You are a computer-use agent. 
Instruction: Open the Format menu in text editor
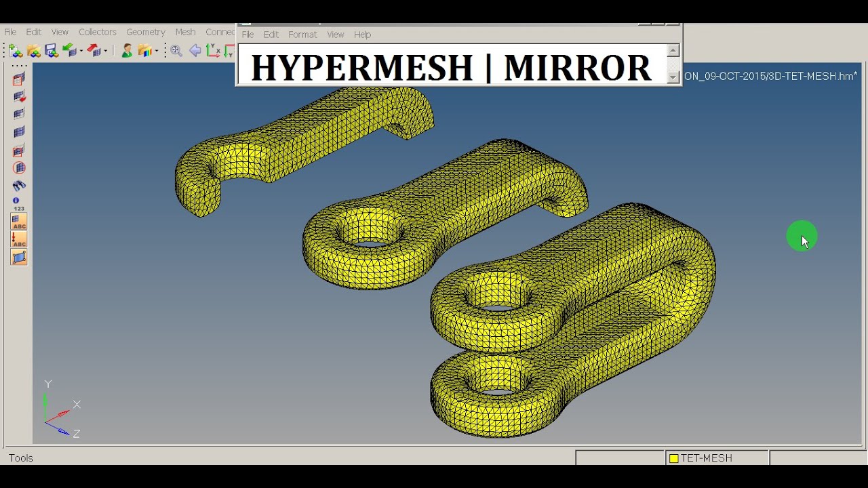tap(302, 35)
